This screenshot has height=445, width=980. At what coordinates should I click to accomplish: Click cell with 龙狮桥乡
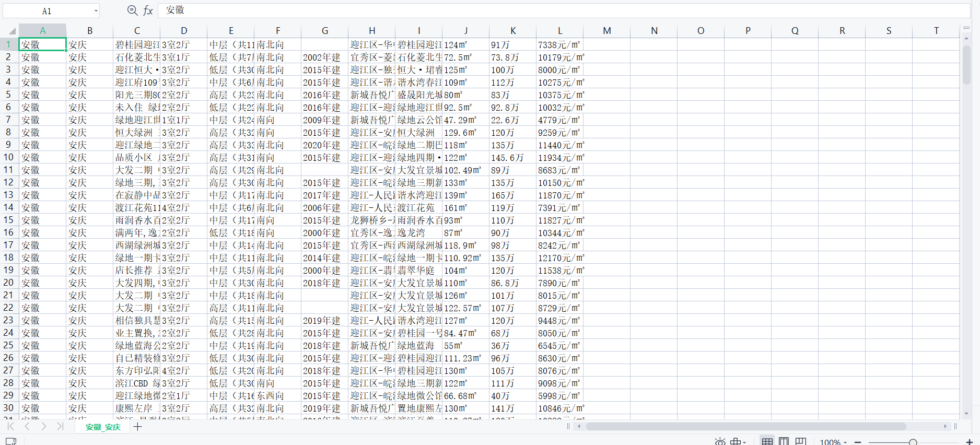tap(372, 220)
